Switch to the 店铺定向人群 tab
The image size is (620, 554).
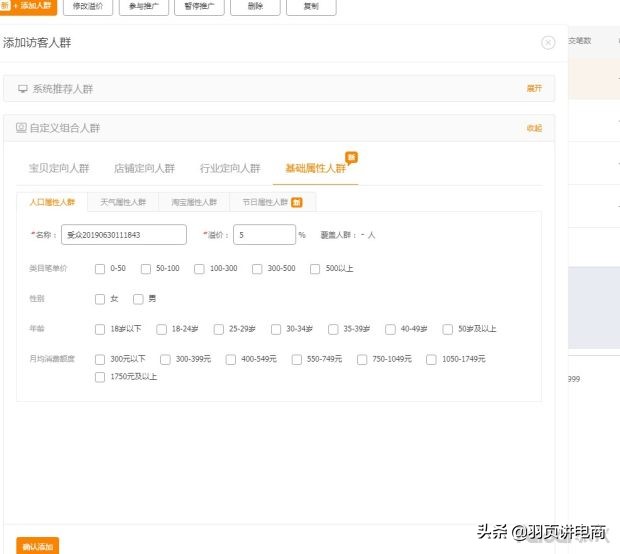pyautogui.click(x=144, y=168)
